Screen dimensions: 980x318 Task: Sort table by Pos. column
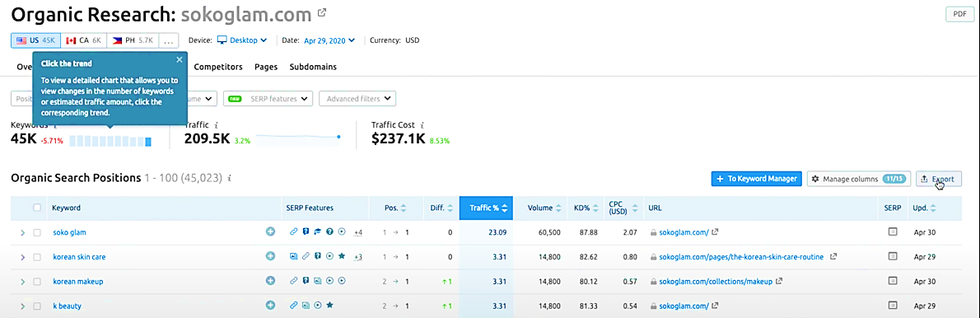[395, 208]
